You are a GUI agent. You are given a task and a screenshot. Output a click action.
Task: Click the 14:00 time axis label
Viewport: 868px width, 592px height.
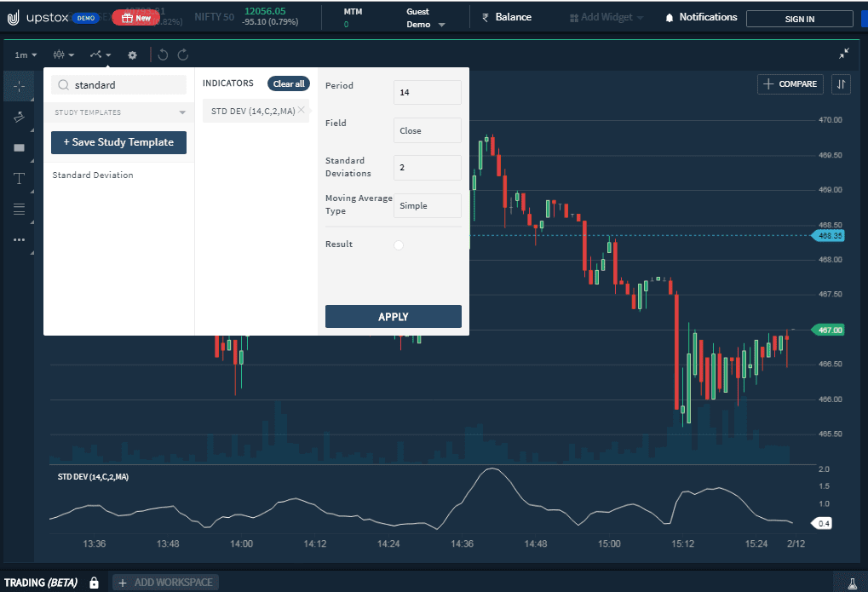pos(241,543)
